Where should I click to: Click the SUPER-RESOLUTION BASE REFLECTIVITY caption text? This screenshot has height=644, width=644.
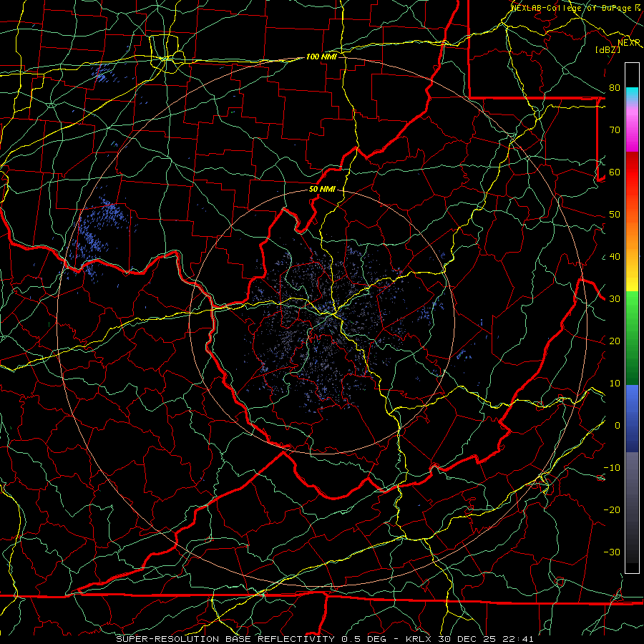225,639
